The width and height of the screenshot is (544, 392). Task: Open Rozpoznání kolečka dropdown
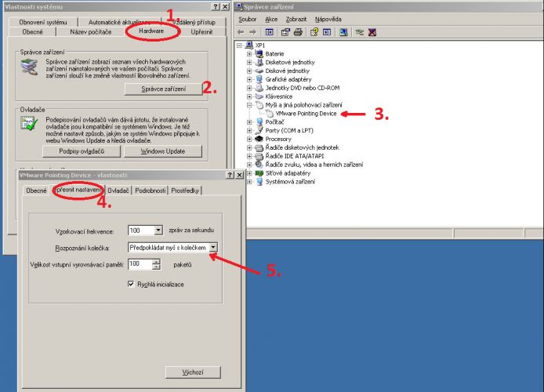tap(213, 247)
